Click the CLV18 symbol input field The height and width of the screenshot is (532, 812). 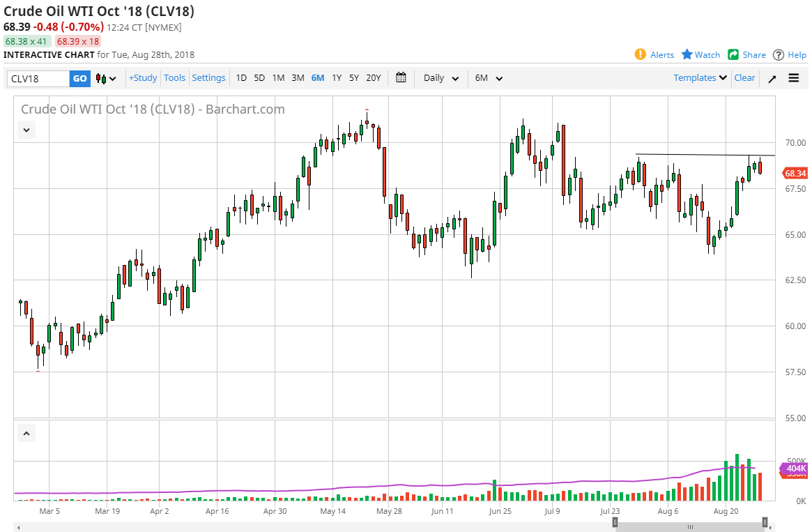[38, 78]
